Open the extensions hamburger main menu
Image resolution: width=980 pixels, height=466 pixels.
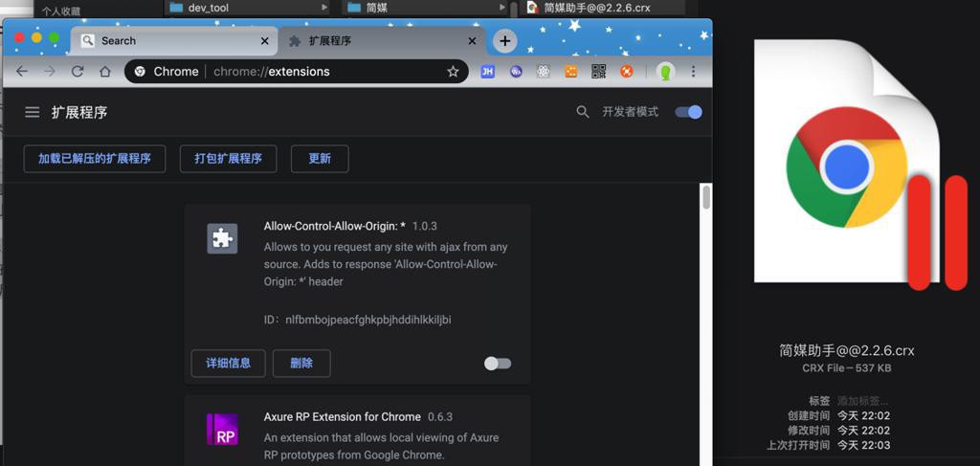click(32, 113)
